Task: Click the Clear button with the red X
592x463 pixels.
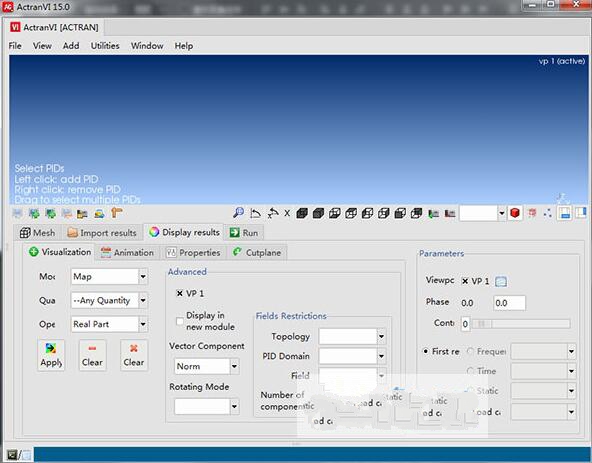Action: [x=134, y=355]
